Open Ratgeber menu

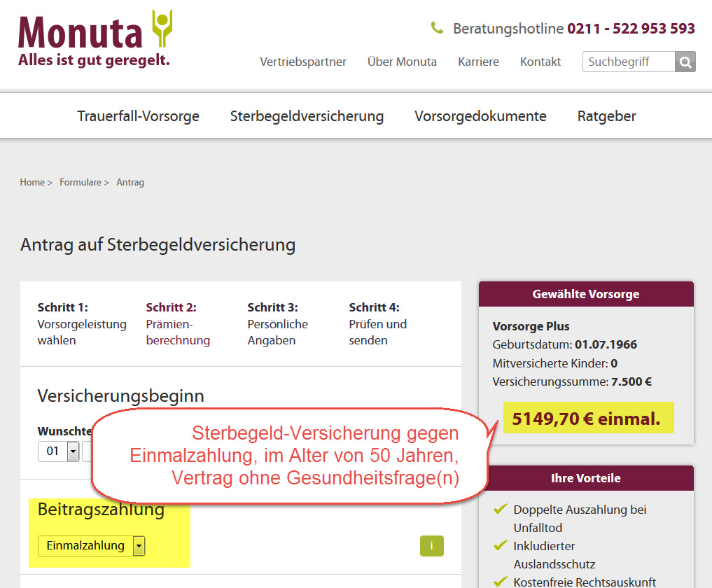607,116
